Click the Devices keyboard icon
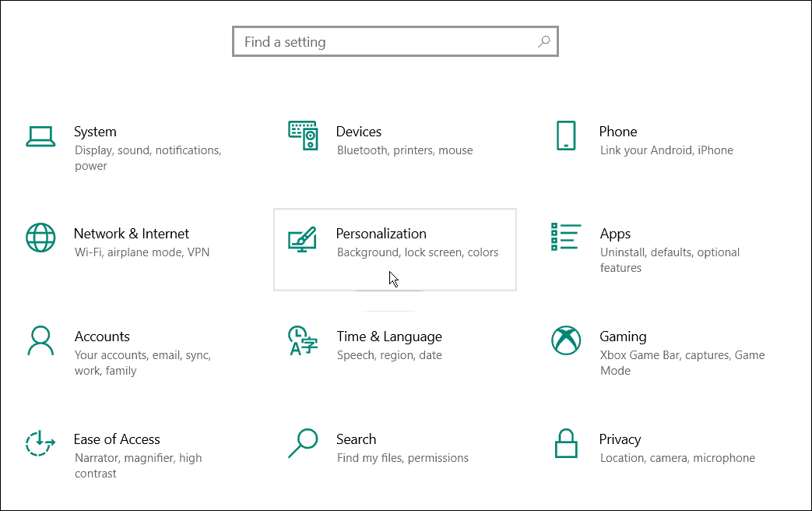 click(x=303, y=136)
